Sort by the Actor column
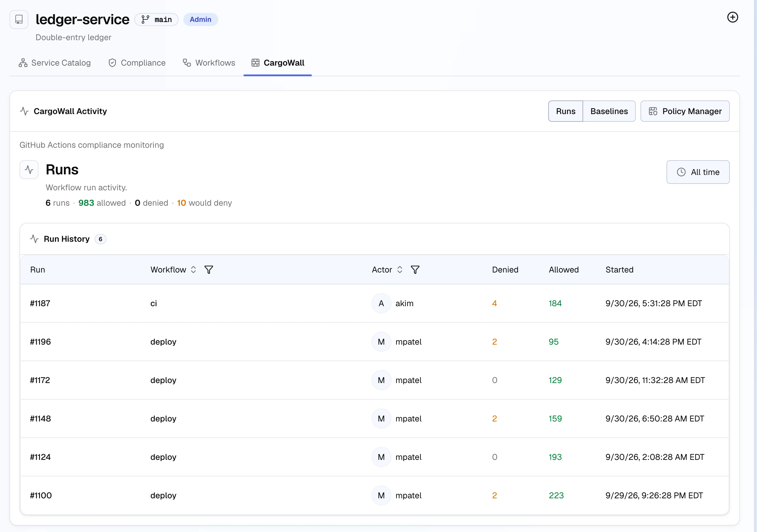Viewport: 757px width, 532px height. pos(399,270)
